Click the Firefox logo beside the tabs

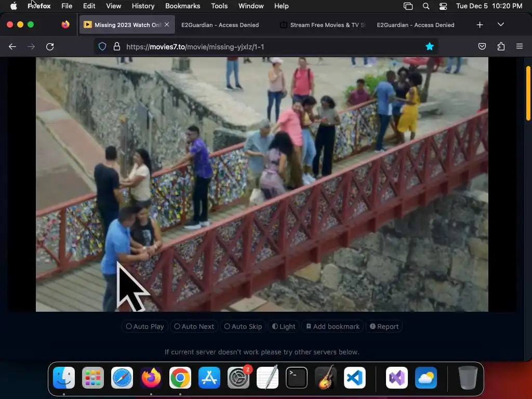coord(65,24)
